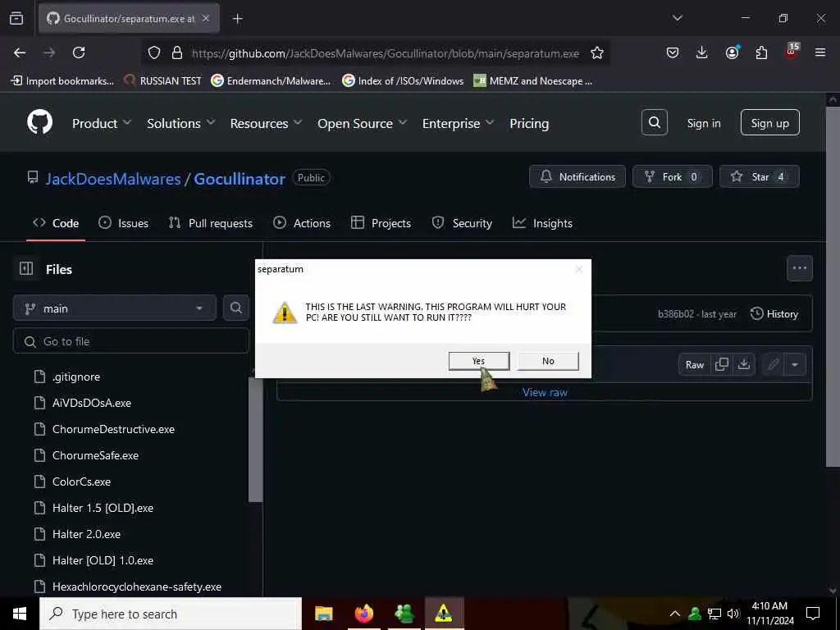This screenshot has width=840, height=630.
Task: Expand the Product menu
Action: (x=102, y=123)
